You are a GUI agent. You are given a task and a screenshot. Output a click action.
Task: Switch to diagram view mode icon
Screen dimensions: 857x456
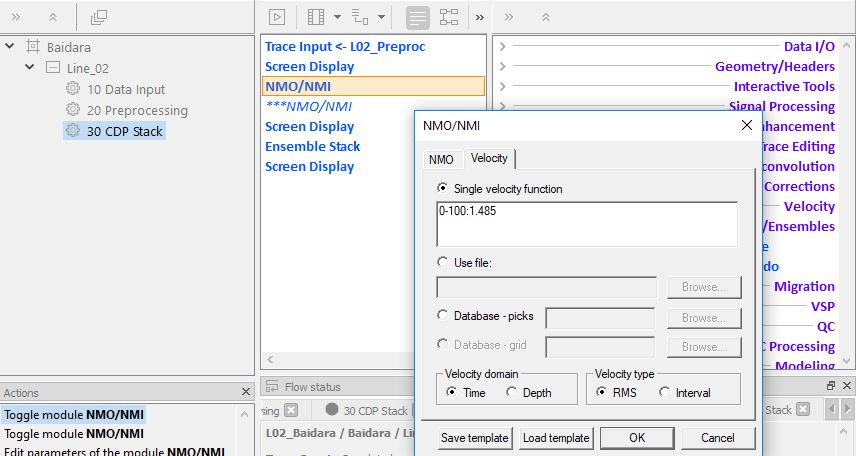point(449,17)
